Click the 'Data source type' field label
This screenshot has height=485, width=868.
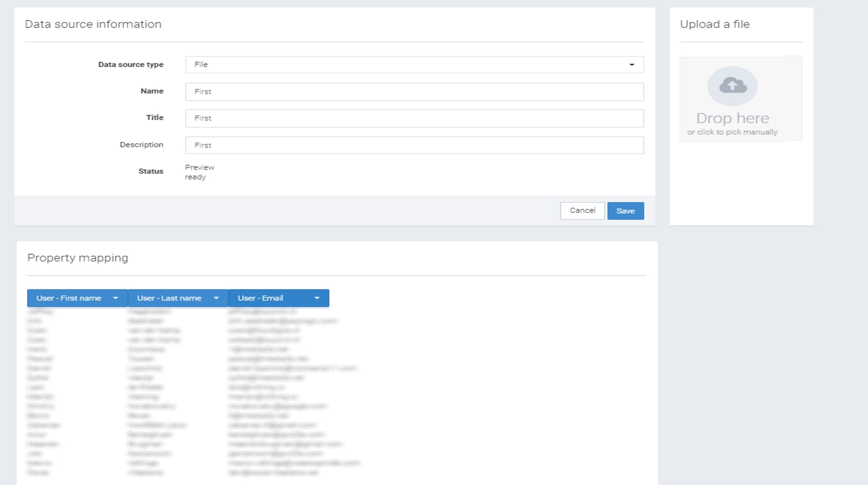click(131, 65)
